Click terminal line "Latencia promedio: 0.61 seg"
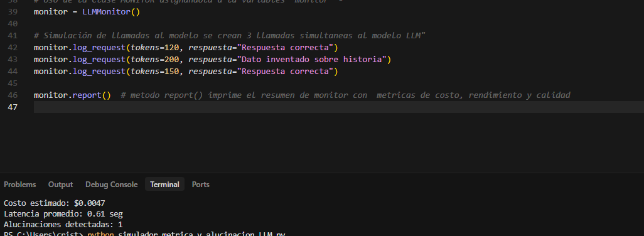 [x=63, y=214]
